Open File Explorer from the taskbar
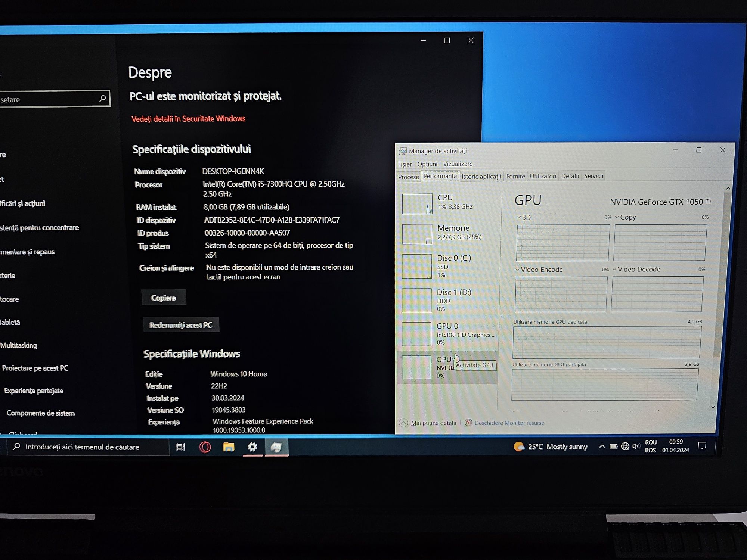747x560 pixels. (229, 447)
